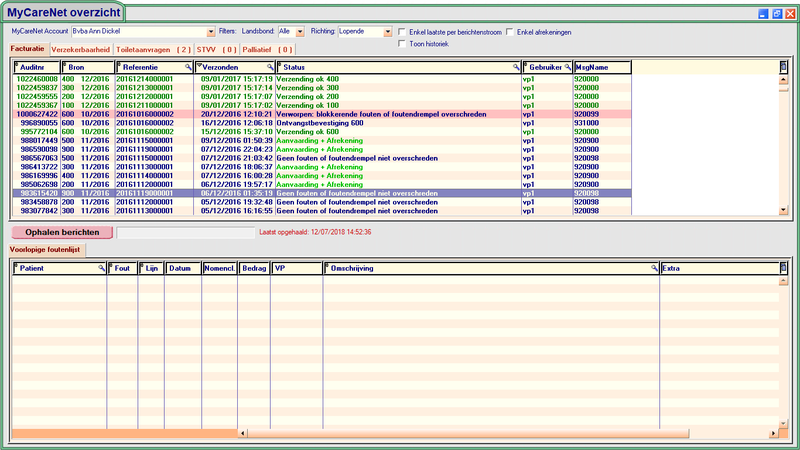Click search icon in Gebruiker column header
Image resolution: width=800 pixels, height=450 pixels.
(x=567, y=67)
